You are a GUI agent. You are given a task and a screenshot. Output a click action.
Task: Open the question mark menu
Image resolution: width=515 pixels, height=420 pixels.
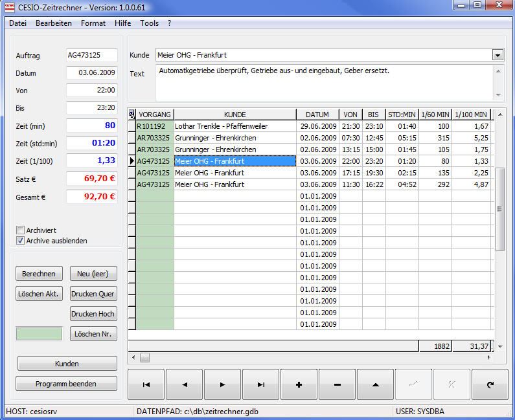[x=169, y=23]
